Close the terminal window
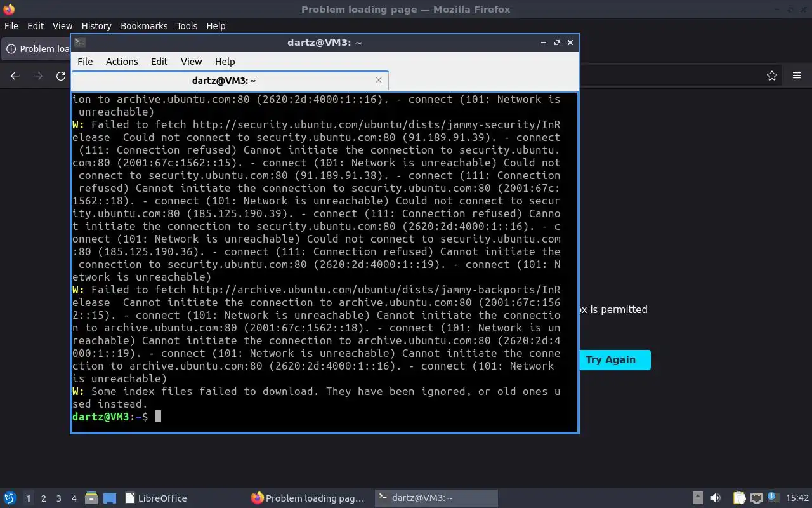Screen dimensions: 812x508 [570, 43]
